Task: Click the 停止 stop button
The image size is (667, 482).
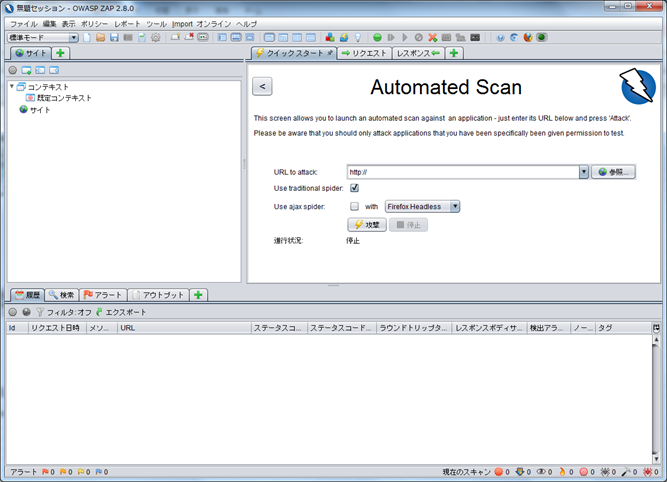Action: point(408,225)
